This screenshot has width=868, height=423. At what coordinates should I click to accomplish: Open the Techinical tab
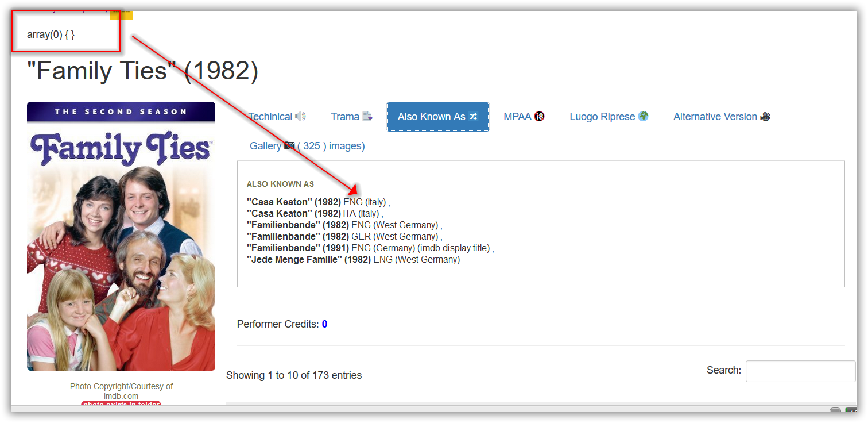277,117
